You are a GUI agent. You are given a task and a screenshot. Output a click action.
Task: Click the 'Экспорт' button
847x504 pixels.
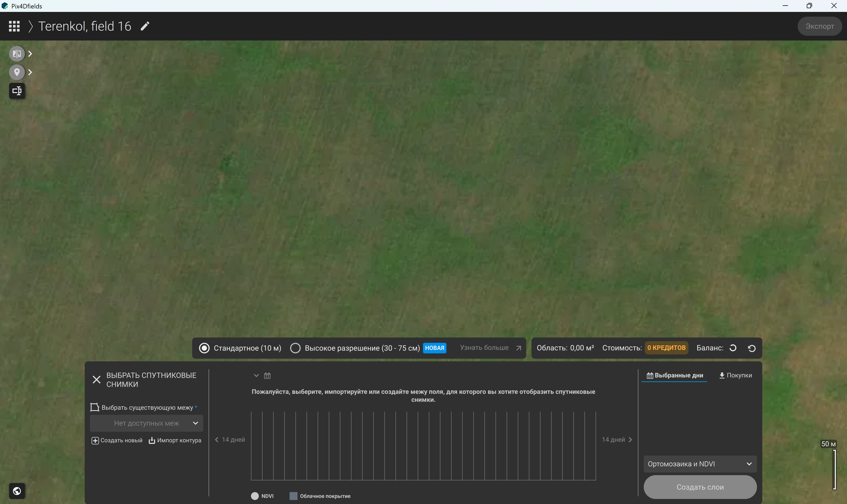[819, 26]
